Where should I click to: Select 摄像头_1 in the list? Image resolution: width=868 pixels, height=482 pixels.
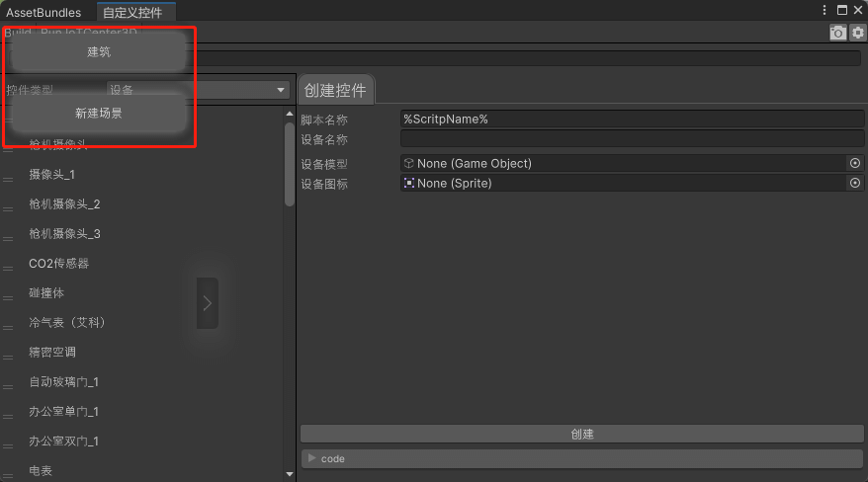click(52, 175)
